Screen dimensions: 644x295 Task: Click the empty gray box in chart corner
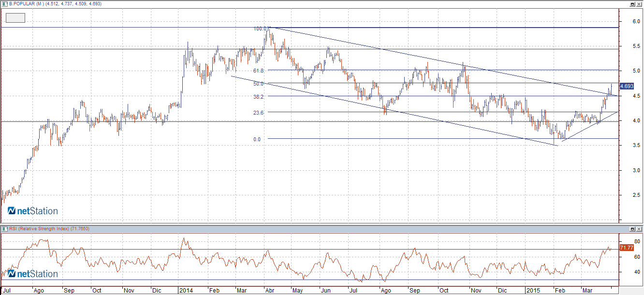point(15,18)
